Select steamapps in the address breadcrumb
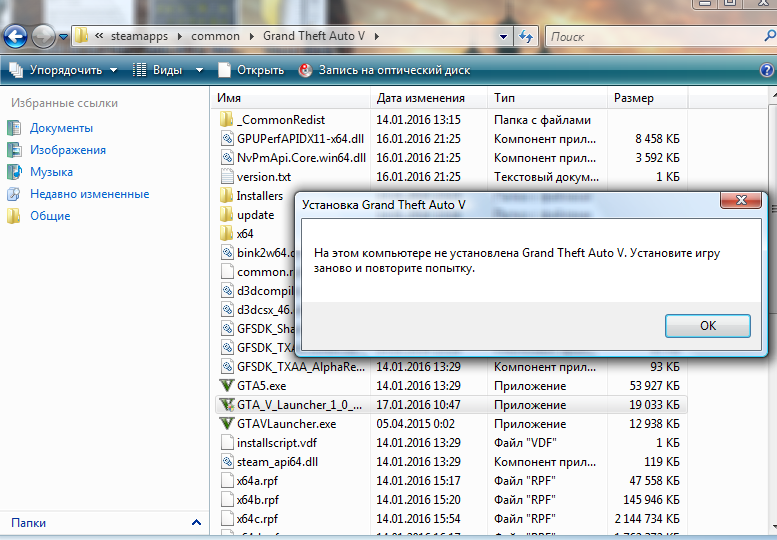The width and height of the screenshot is (777, 540). pyautogui.click(x=139, y=36)
